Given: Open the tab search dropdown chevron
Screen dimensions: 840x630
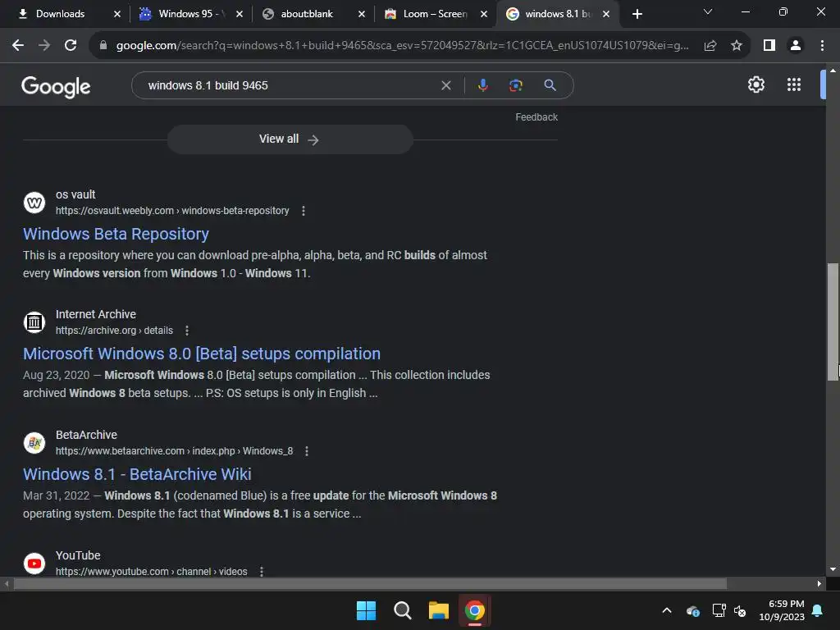Looking at the screenshot, I should tap(708, 12).
